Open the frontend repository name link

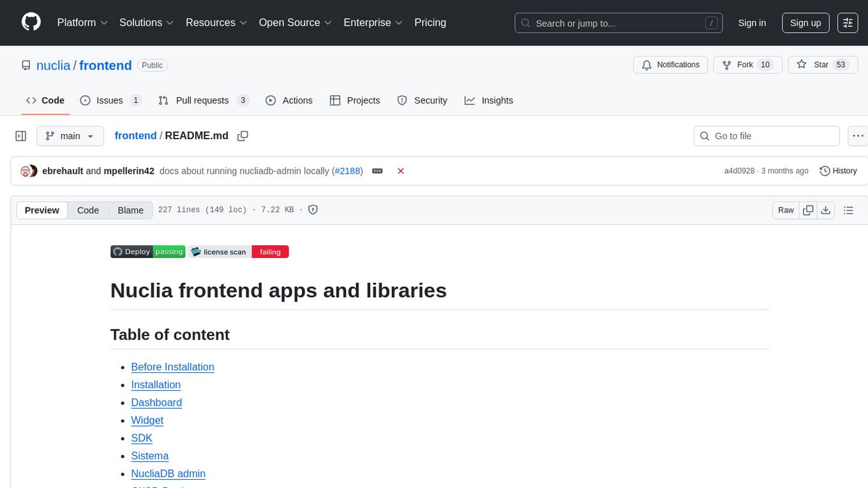(105, 65)
